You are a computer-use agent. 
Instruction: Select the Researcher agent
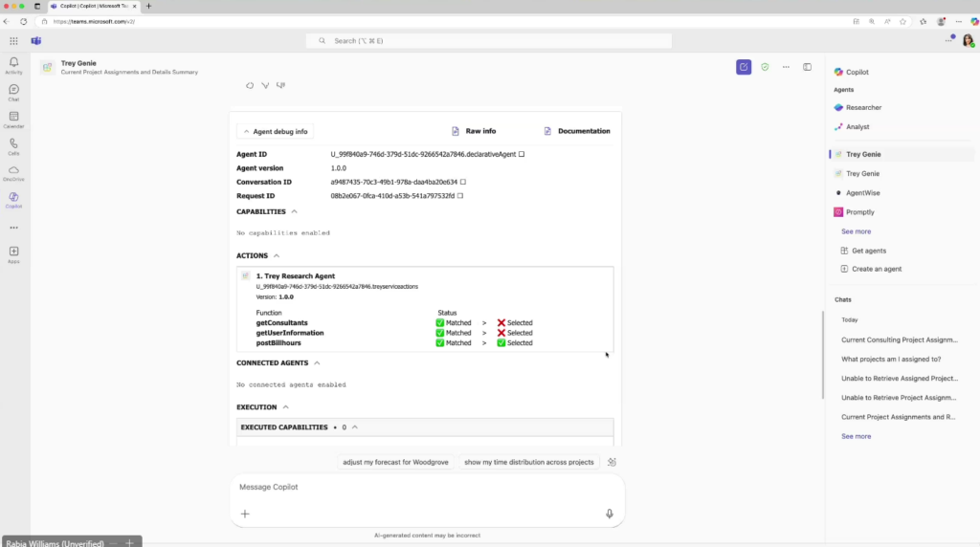click(x=857, y=107)
